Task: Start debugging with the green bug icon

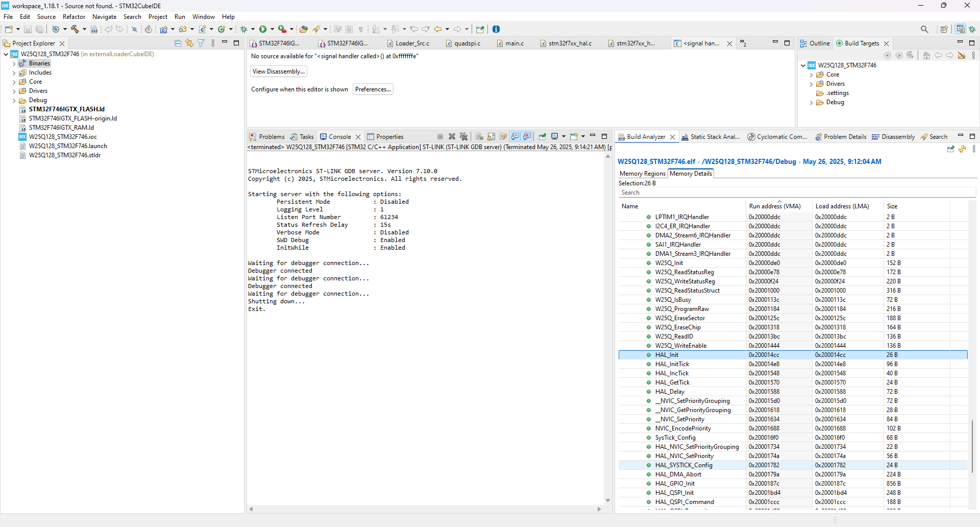Action: pos(244,29)
